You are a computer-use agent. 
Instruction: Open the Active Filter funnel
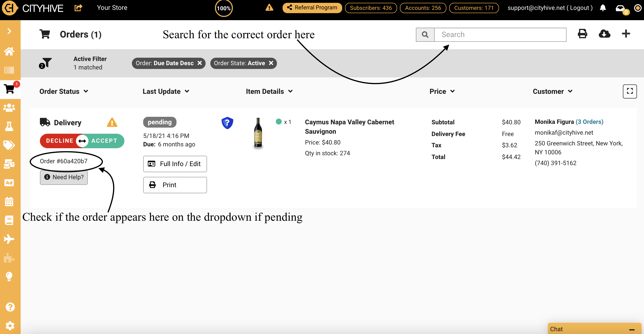(x=45, y=63)
